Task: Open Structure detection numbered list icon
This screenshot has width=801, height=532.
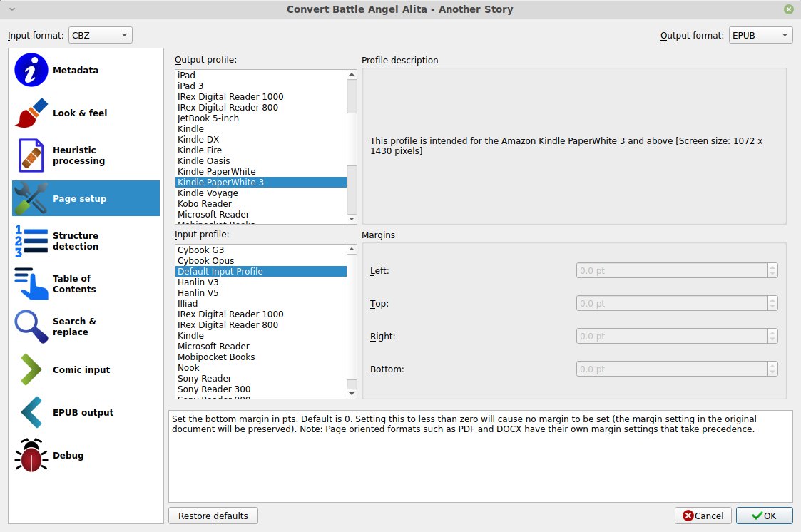Action: click(x=31, y=241)
